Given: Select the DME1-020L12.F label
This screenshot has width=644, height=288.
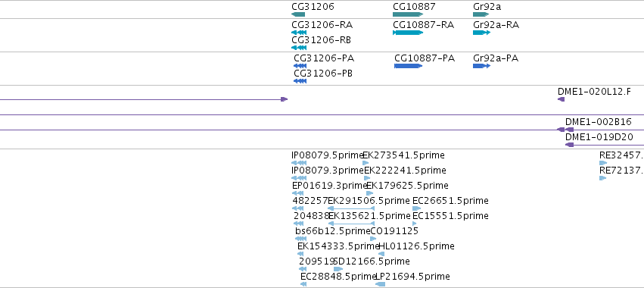Looking at the screenshot, I should (594, 92).
